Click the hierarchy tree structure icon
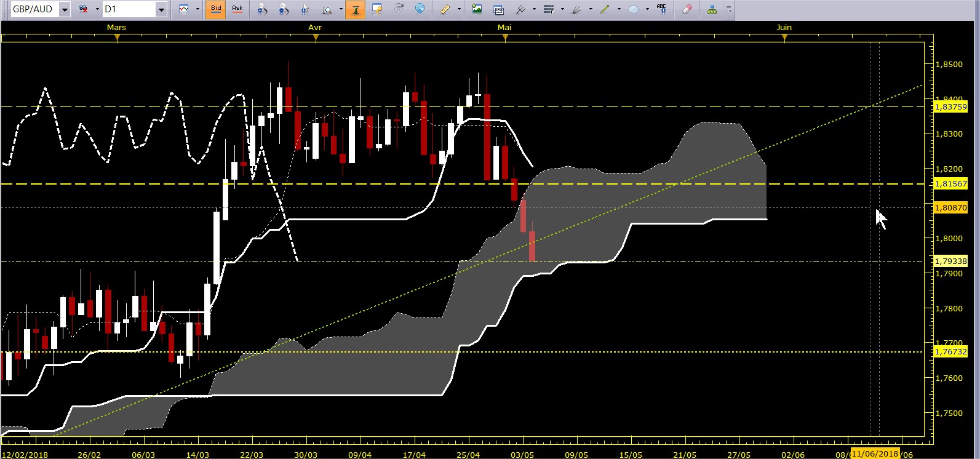This screenshot has width=980, height=459. tap(712, 9)
